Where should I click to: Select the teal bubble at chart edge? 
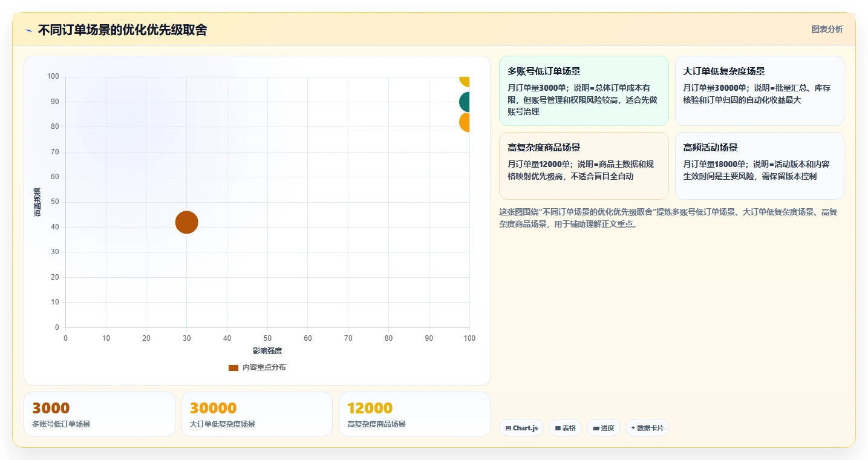[465, 102]
